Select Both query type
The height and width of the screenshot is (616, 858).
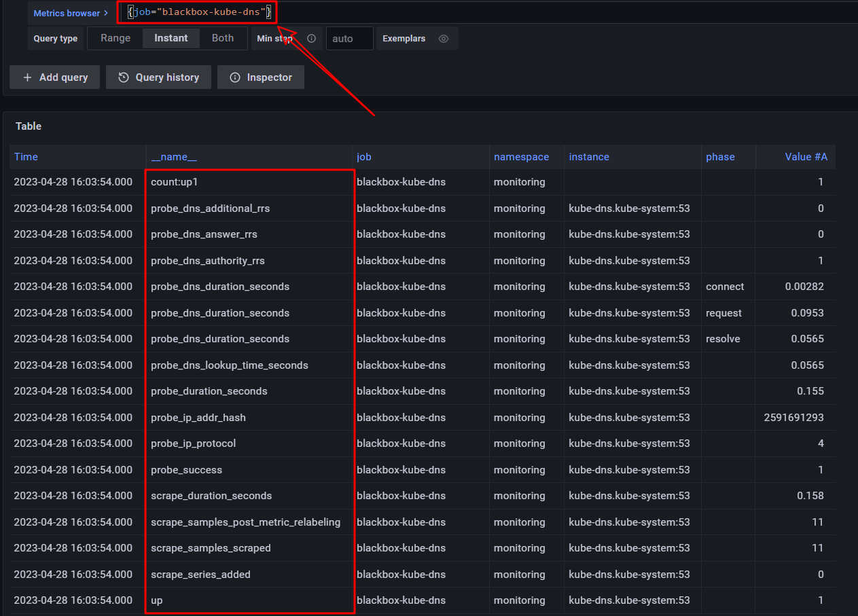tap(223, 38)
